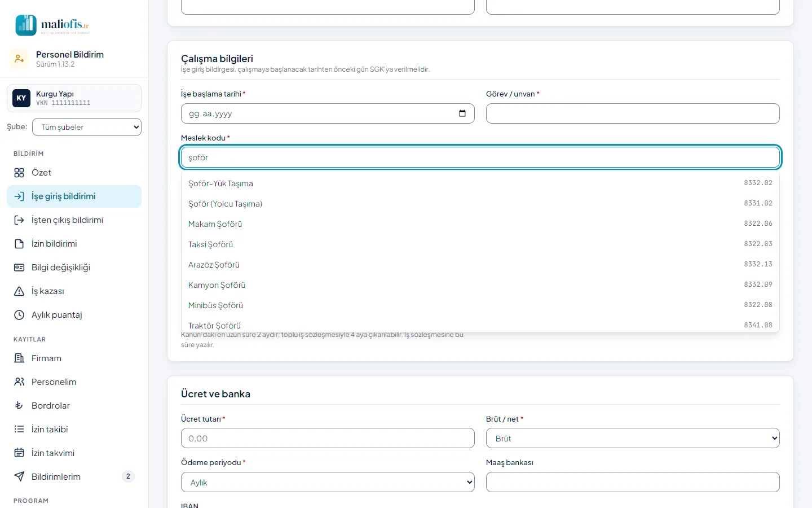The image size is (812, 508).
Task: Choose Şoför (Yolcu Taşıma) option
Action: point(480,204)
